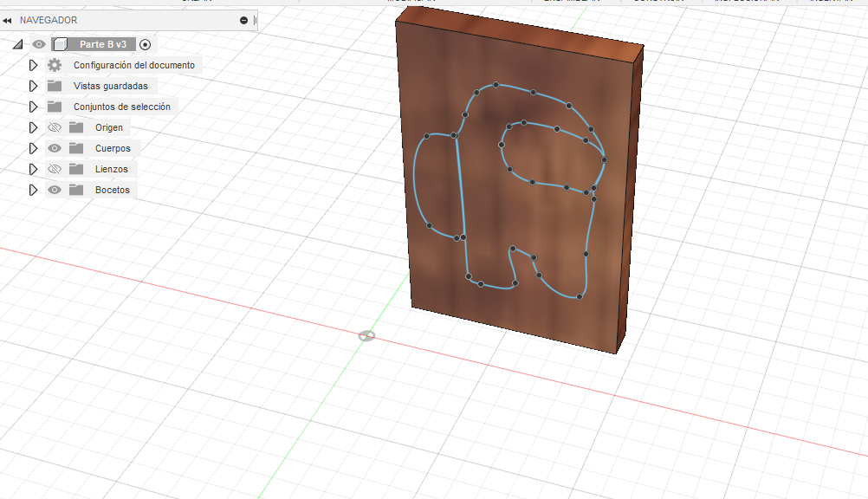Expand Configuración del documento node
Viewport: 868px width, 499px height.
[33, 65]
